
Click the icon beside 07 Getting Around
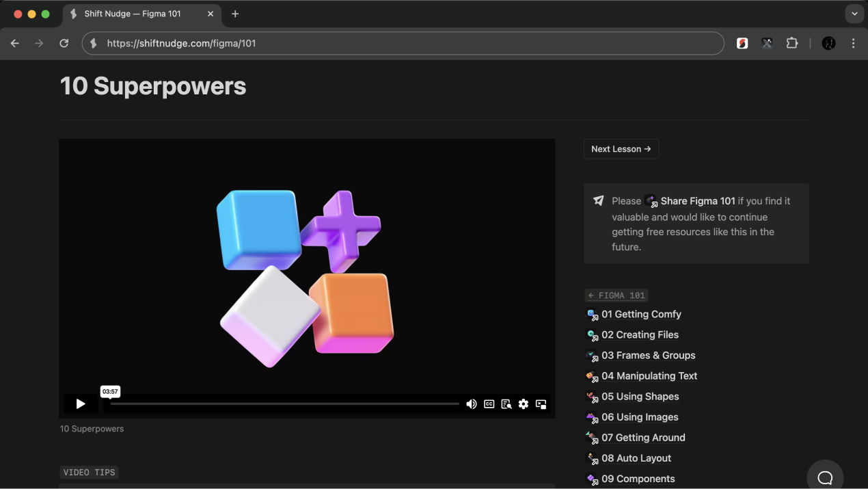(x=593, y=438)
